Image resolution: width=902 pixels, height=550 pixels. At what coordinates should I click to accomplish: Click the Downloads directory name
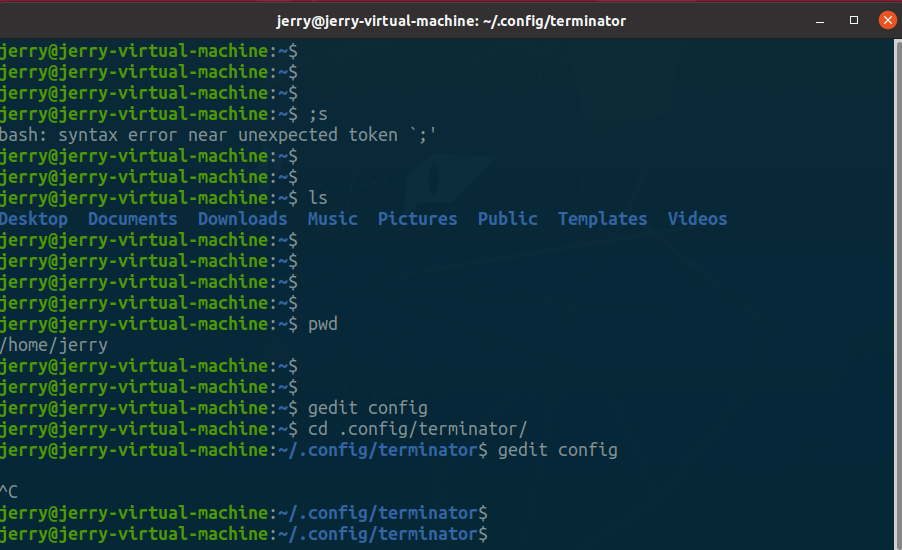click(242, 219)
